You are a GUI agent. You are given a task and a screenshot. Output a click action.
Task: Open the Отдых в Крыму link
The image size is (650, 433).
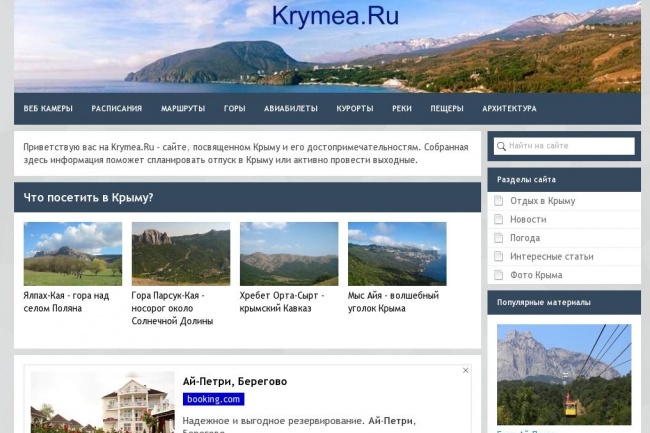pyautogui.click(x=543, y=201)
